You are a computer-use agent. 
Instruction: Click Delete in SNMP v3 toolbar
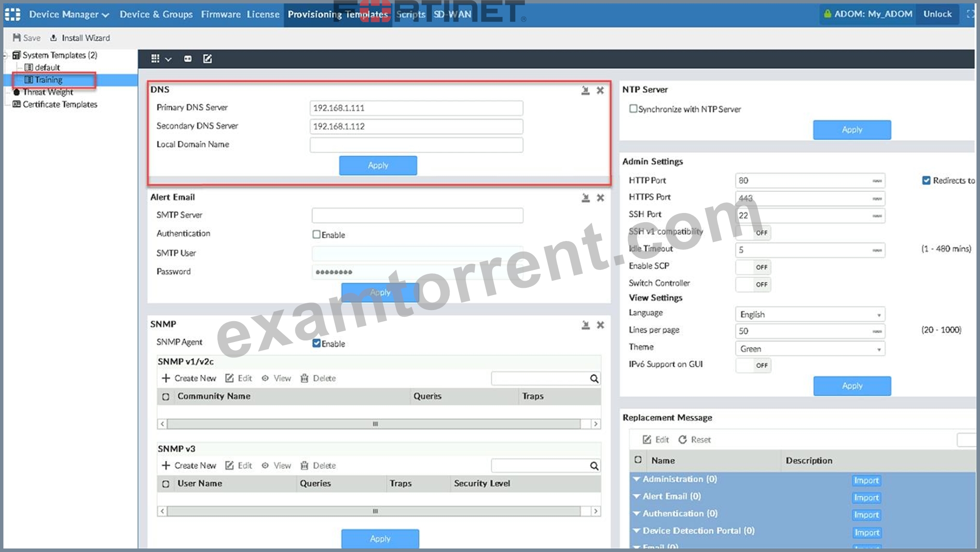tap(318, 466)
